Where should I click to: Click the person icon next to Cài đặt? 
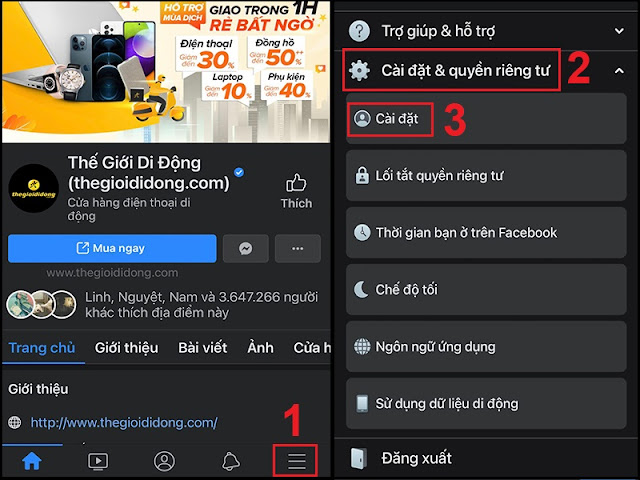[x=362, y=118]
